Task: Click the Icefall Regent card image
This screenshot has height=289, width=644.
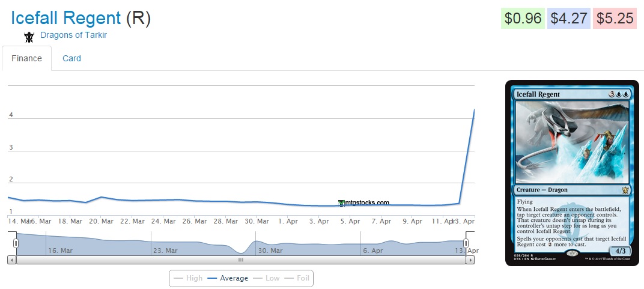Action: (x=572, y=172)
